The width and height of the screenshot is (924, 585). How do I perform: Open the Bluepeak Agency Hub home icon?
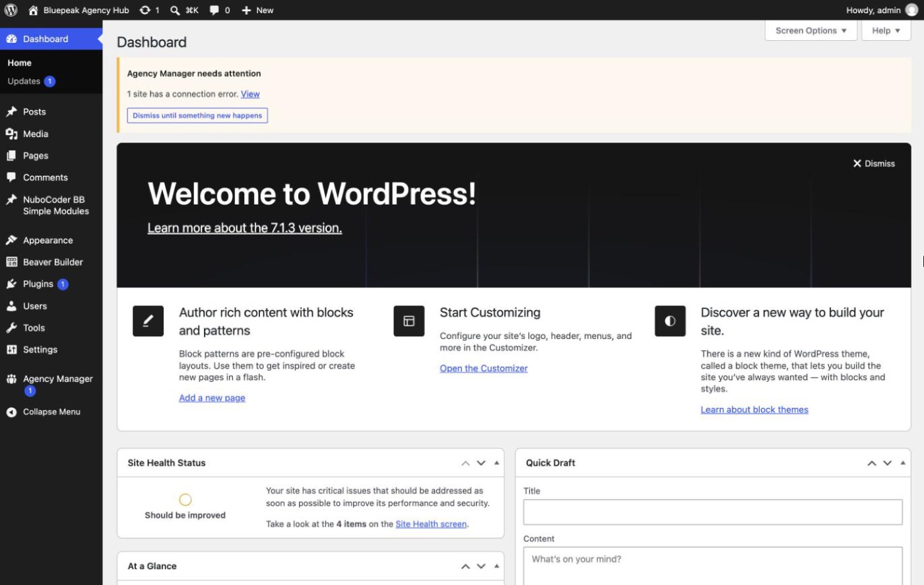[34, 10]
